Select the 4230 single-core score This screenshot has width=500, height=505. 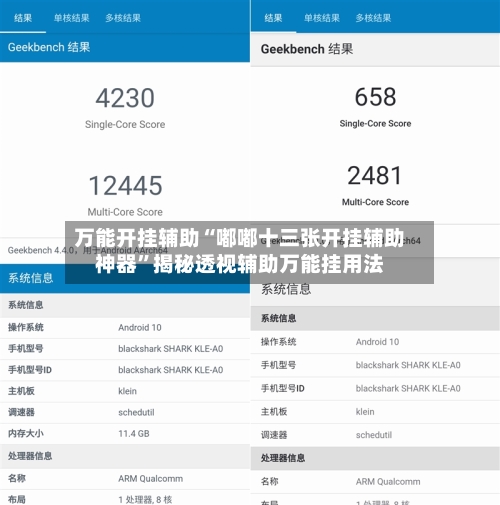(x=125, y=98)
